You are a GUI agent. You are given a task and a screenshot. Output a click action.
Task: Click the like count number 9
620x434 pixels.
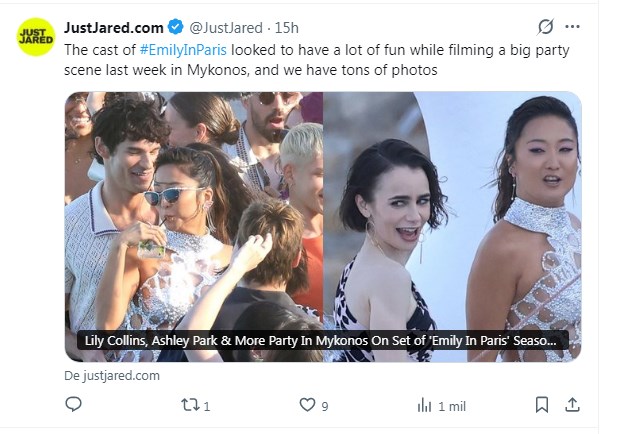pyautogui.click(x=325, y=406)
